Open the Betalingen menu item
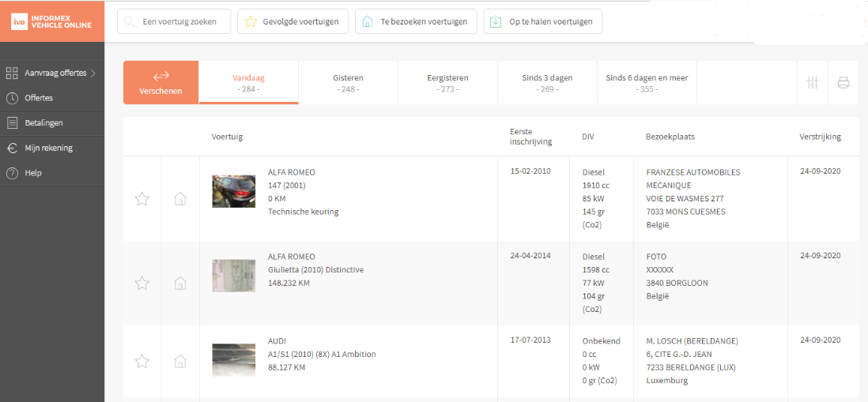Screen dimensions: 868x402 (52, 123)
